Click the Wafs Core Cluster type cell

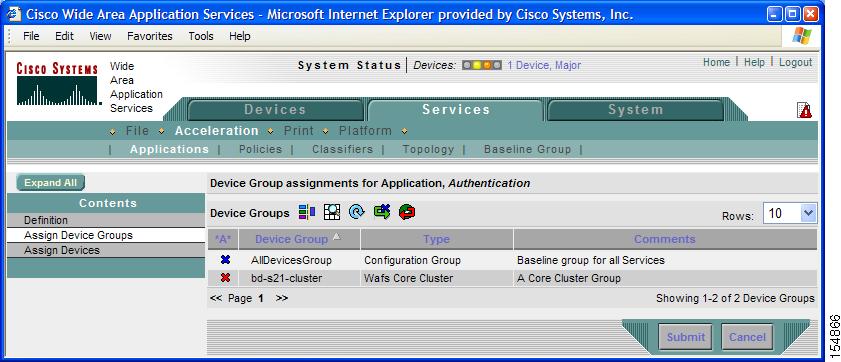point(408,278)
